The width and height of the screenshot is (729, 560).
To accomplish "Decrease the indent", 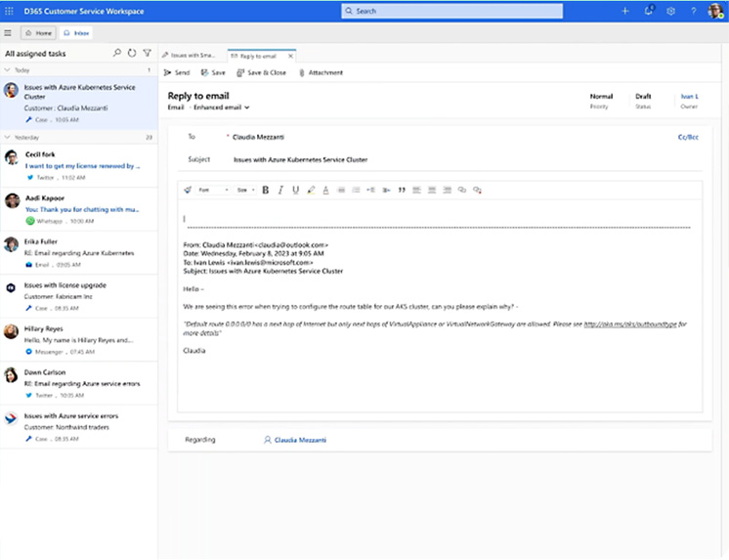I will [370, 190].
